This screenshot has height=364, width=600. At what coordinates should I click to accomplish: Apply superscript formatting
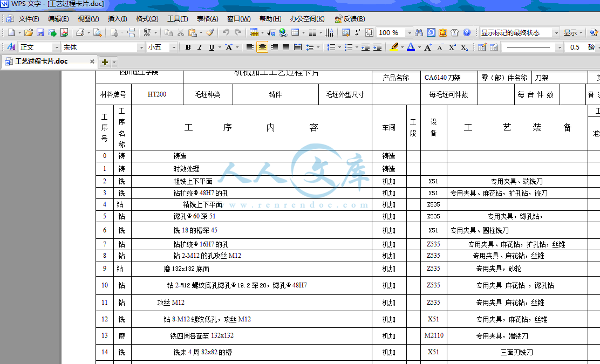452,47
